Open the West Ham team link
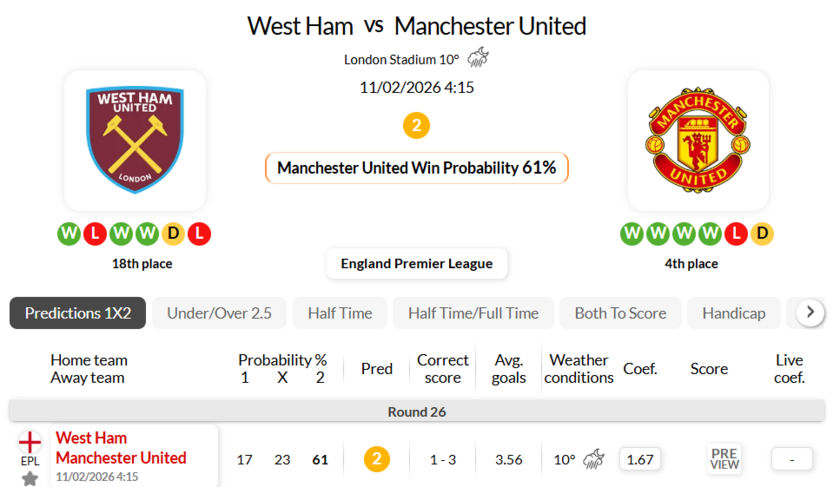The image size is (840, 487). [91, 438]
